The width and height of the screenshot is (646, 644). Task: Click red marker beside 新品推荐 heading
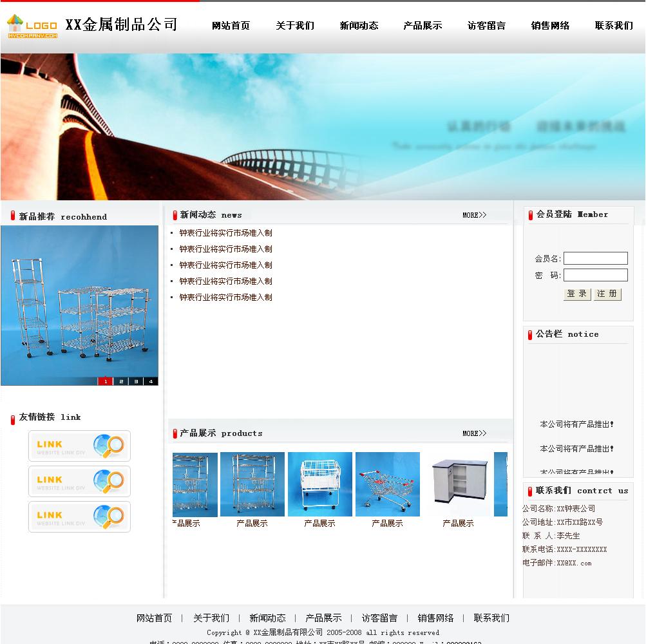(13, 216)
